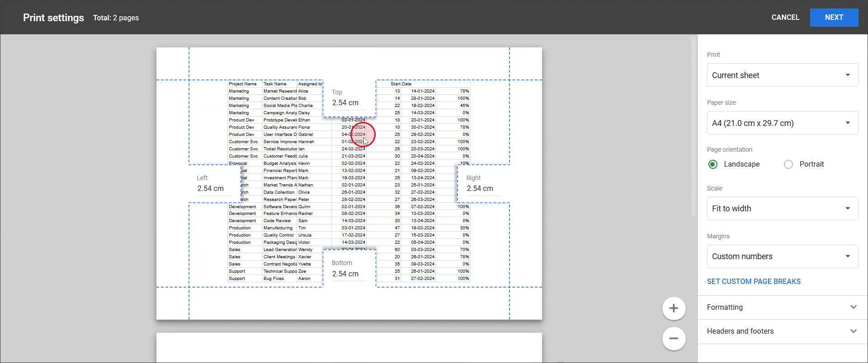Click the NEXT button

(834, 18)
